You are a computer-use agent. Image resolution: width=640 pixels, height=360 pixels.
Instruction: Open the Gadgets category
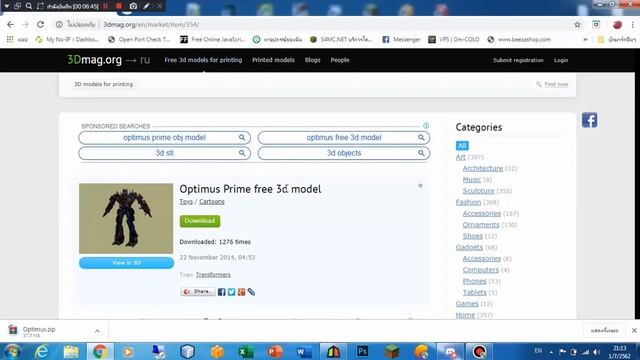[469, 247]
